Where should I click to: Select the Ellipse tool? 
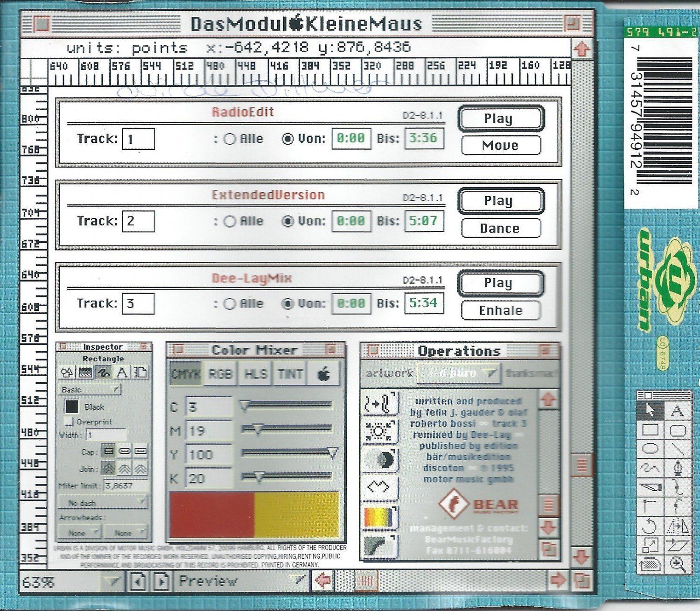click(651, 449)
